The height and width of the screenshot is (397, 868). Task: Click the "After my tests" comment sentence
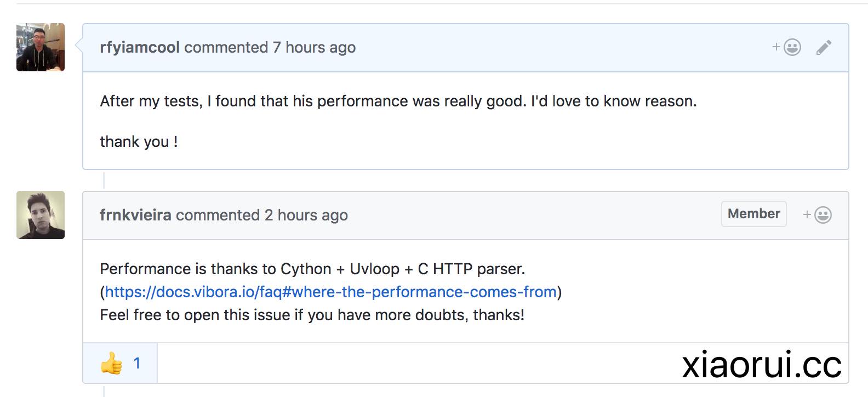pyautogui.click(x=398, y=101)
